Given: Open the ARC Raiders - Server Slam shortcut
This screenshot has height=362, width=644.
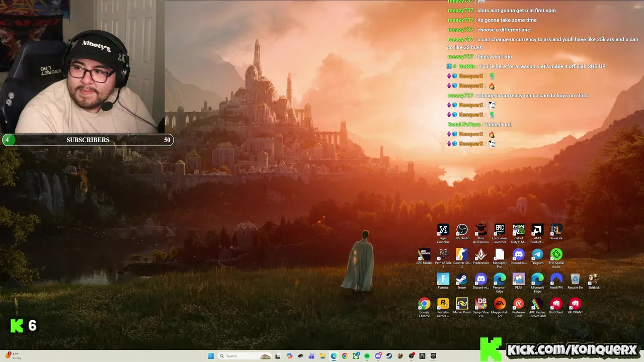Looking at the screenshot, I should coord(537,307).
